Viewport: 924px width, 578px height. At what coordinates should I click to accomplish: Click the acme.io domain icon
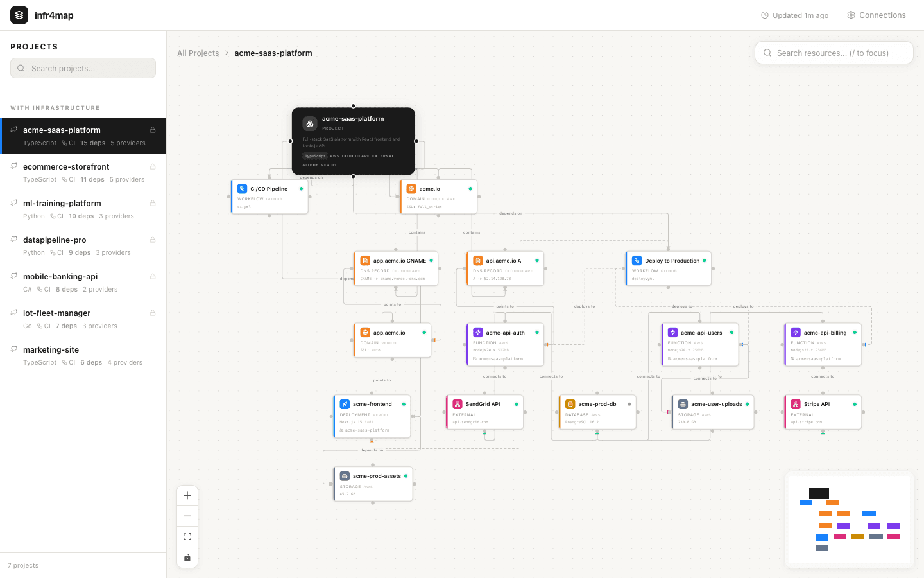point(411,189)
